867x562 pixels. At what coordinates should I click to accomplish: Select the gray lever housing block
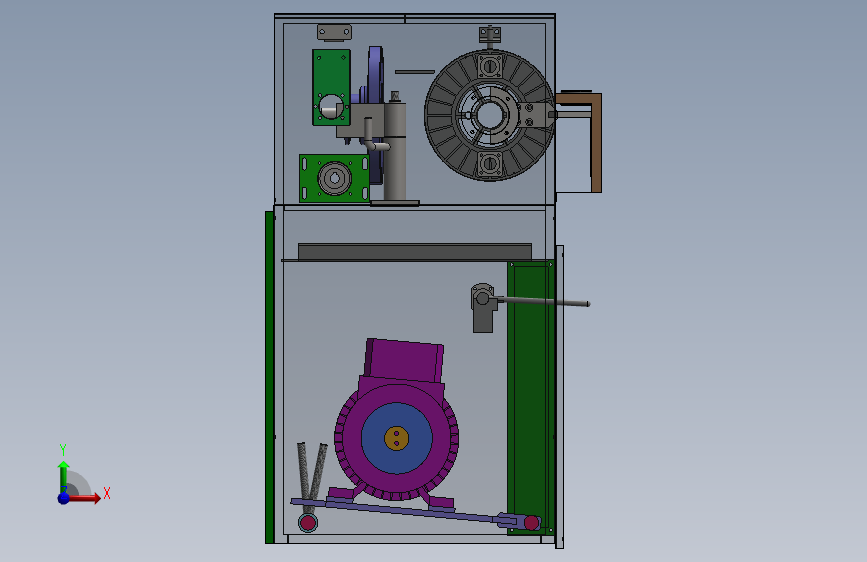[482, 315]
